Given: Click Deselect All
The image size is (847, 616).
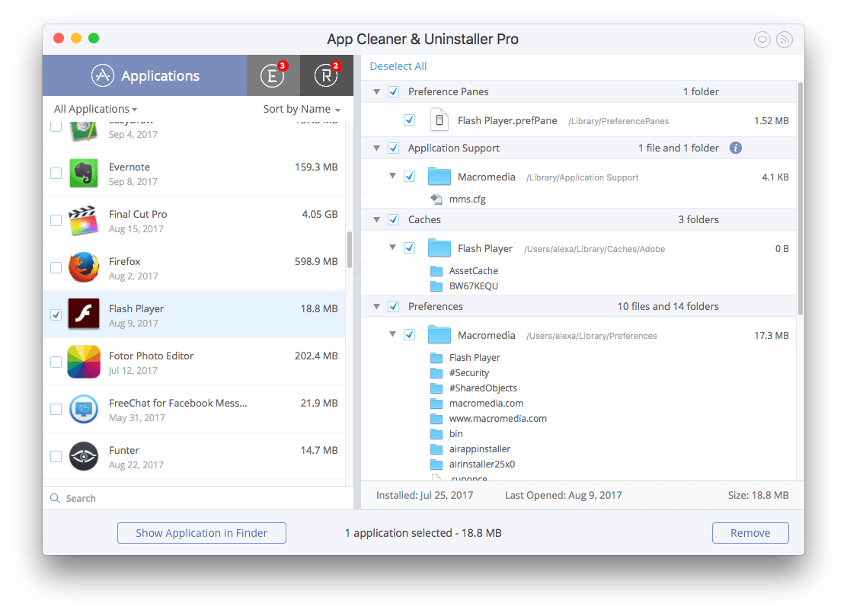Looking at the screenshot, I should tap(398, 66).
